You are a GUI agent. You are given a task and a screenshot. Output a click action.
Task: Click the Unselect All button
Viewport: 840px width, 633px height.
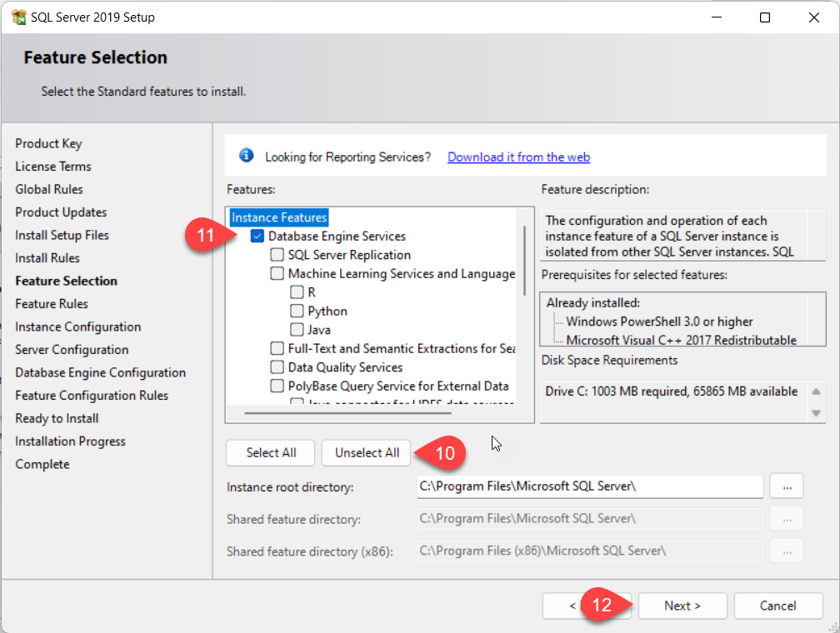tap(367, 452)
